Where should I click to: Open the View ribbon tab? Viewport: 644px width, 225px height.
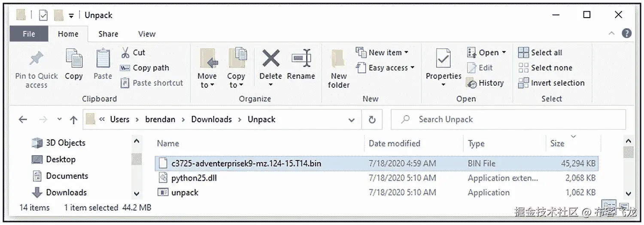tap(147, 34)
